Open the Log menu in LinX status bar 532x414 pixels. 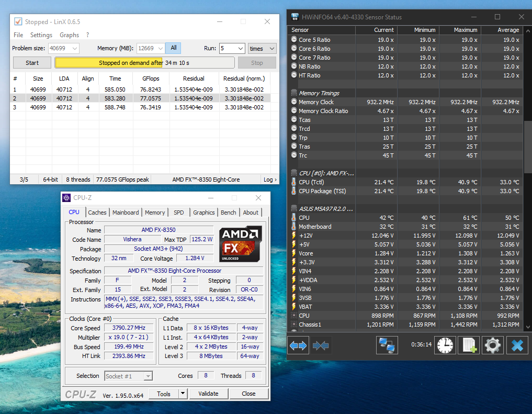coord(269,180)
